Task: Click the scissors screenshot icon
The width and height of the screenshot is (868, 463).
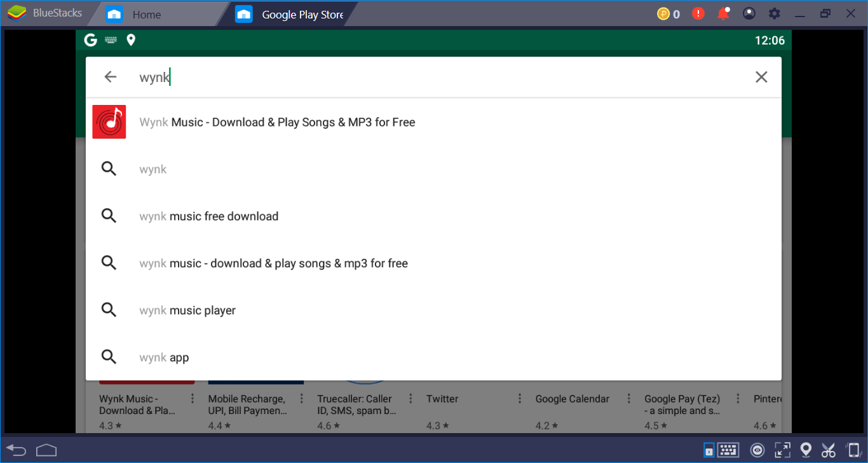Action: coord(828,450)
